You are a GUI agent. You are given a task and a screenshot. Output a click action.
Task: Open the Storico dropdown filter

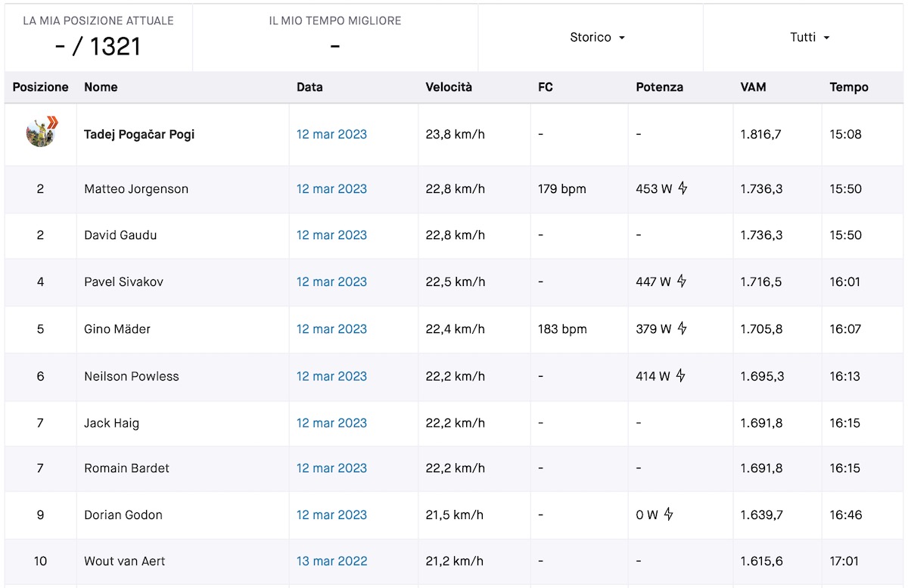597,37
